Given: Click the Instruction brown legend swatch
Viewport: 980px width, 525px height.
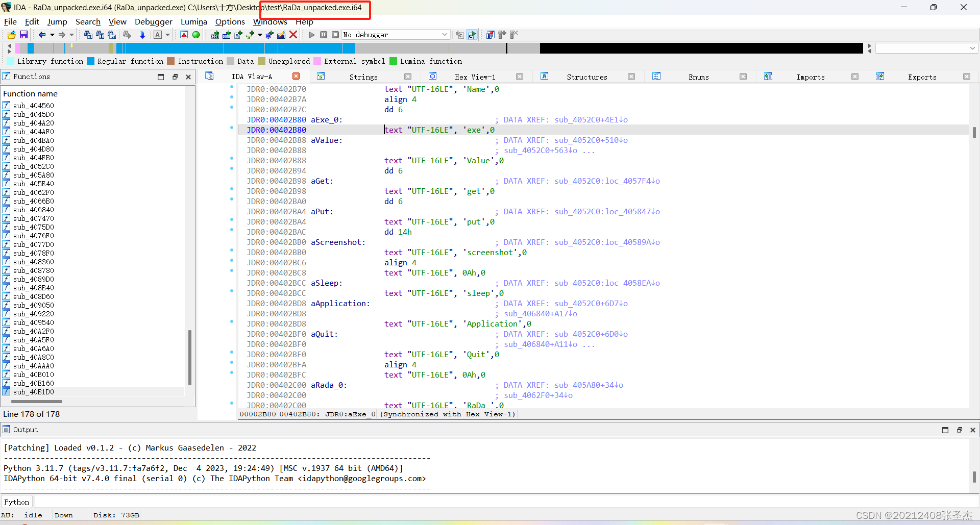Looking at the screenshot, I should 171,61.
